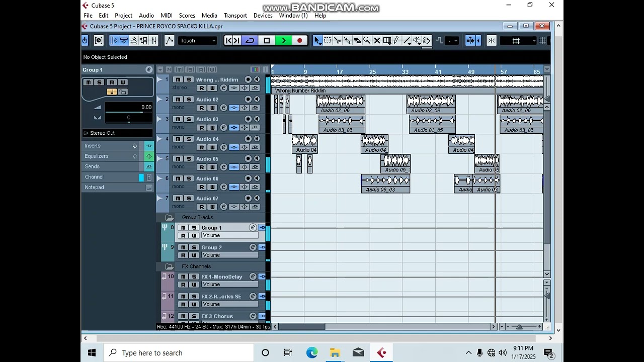Screen dimensions: 644x362
Task: Go to next marker in transport
Action: tap(237, 41)
